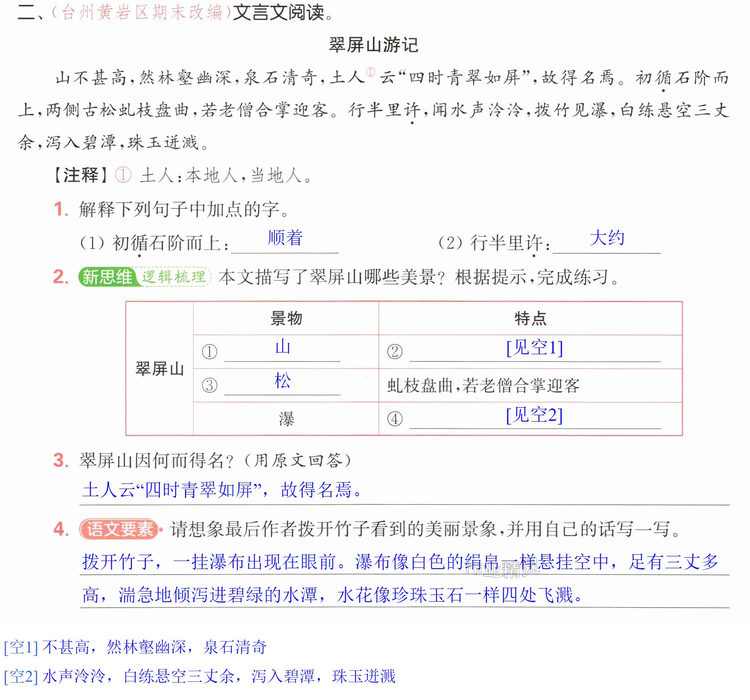Click the 【注释】 heading
Screen dimensions: 750x700
point(81,175)
